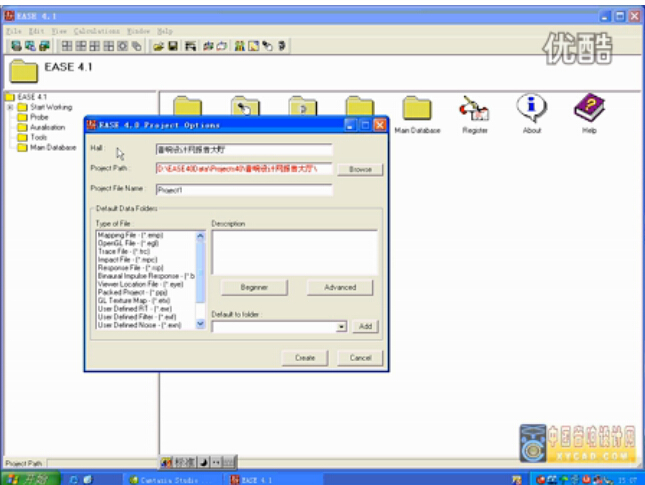Click the black table icon next to the save icon
Screen dimensions: 645x485
190,46
